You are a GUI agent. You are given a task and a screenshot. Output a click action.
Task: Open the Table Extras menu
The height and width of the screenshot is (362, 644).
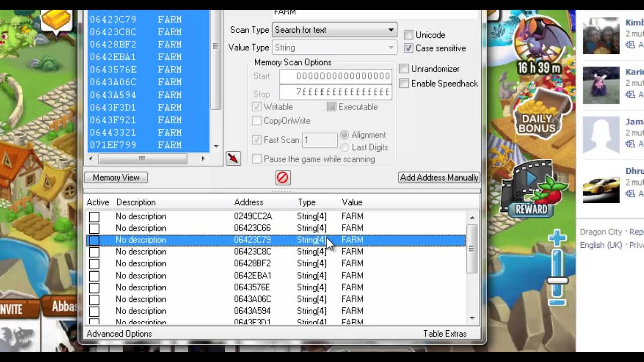[444, 333]
